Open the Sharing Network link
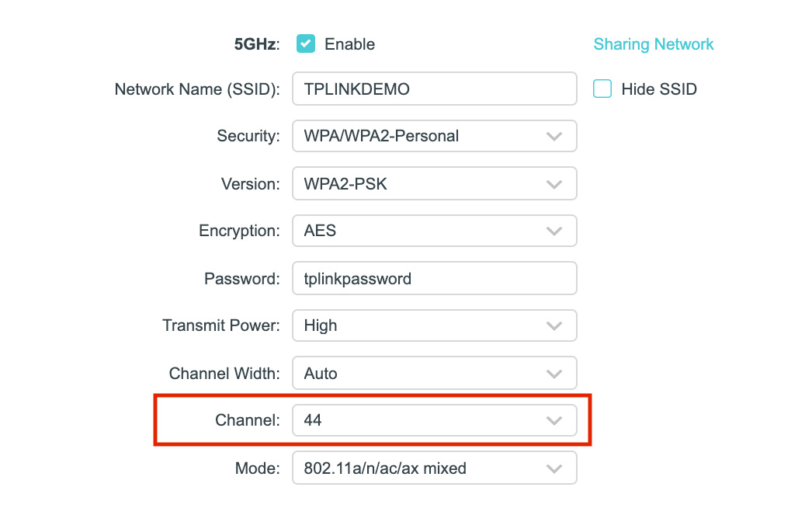The width and height of the screenshot is (812, 522). [653, 44]
